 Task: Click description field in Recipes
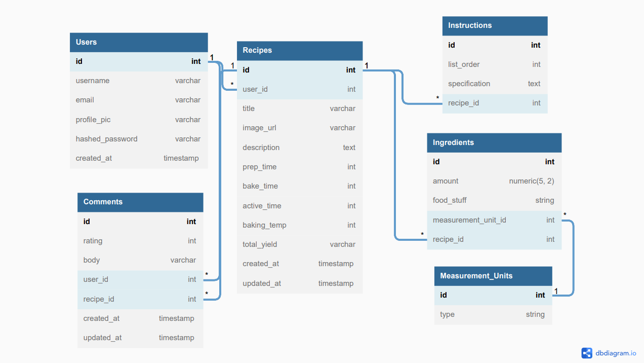[x=300, y=148]
